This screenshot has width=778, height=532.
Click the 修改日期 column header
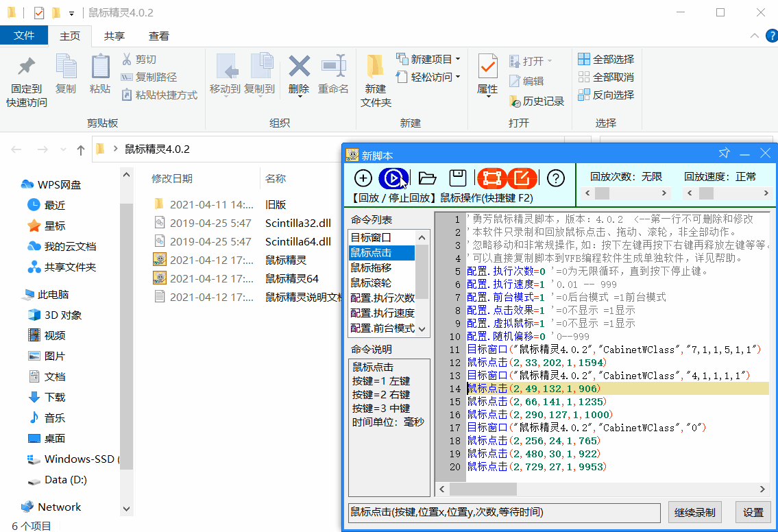[x=172, y=179]
